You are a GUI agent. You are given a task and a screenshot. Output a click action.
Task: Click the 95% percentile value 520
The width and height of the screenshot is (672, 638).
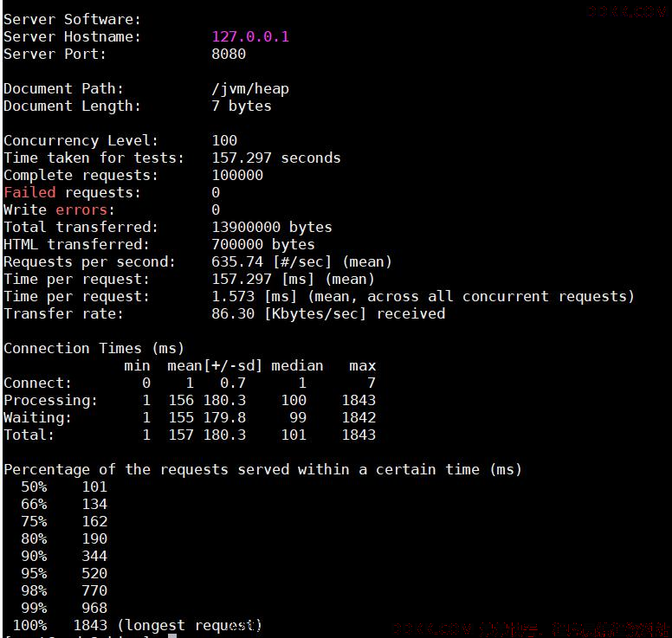94,573
